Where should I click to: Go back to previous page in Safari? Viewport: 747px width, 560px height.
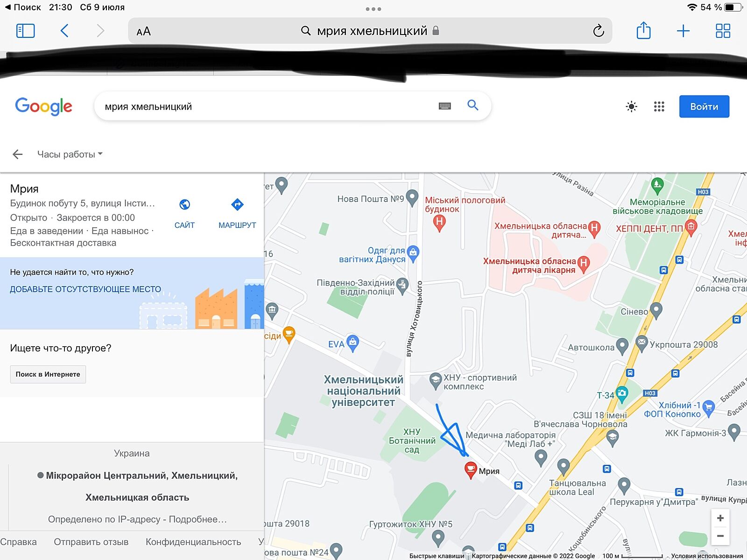click(65, 31)
